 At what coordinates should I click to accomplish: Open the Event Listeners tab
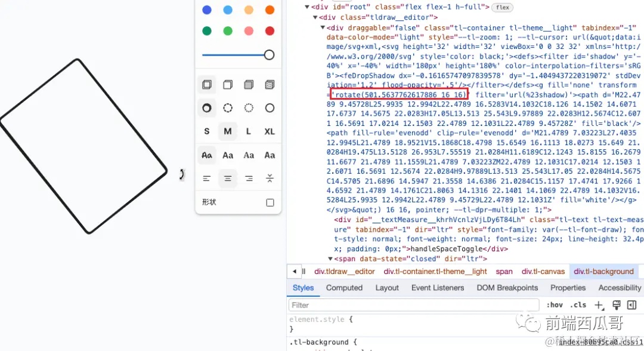[438, 288]
